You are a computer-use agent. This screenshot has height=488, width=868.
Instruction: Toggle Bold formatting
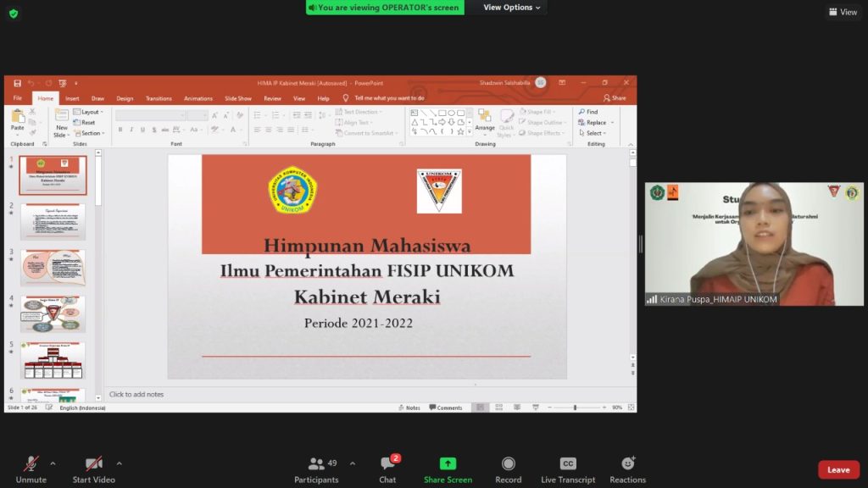120,130
